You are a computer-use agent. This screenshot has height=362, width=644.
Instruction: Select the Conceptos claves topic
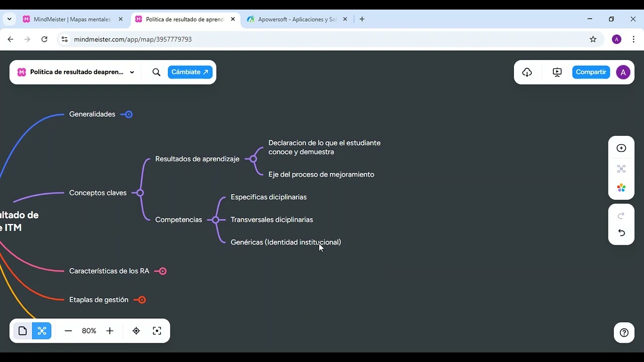[98, 193]
